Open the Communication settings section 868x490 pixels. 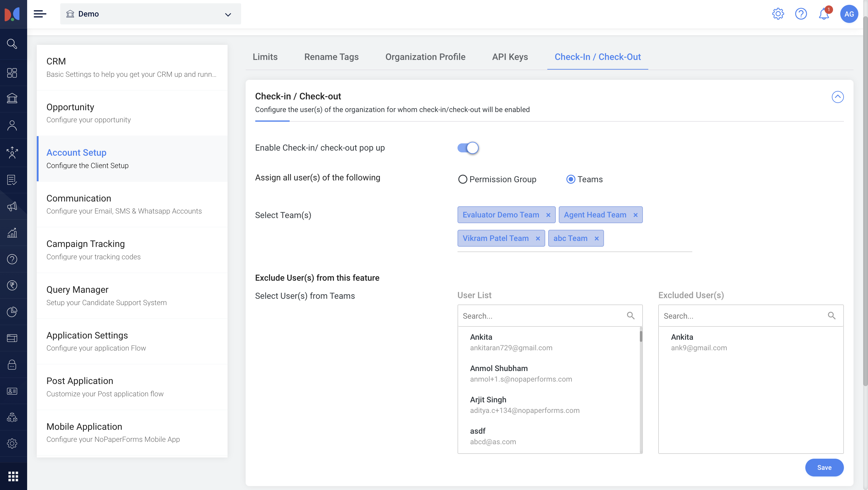[132, 204]
